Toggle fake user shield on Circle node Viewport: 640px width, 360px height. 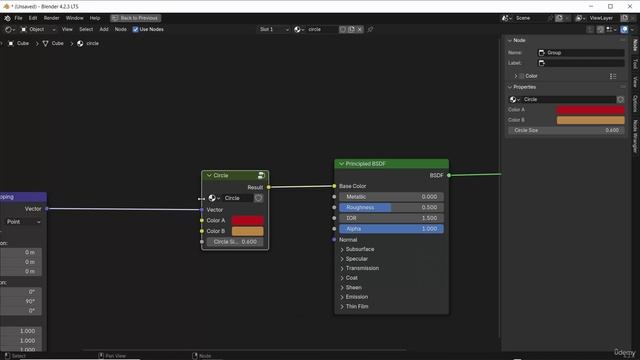(258, 198)
